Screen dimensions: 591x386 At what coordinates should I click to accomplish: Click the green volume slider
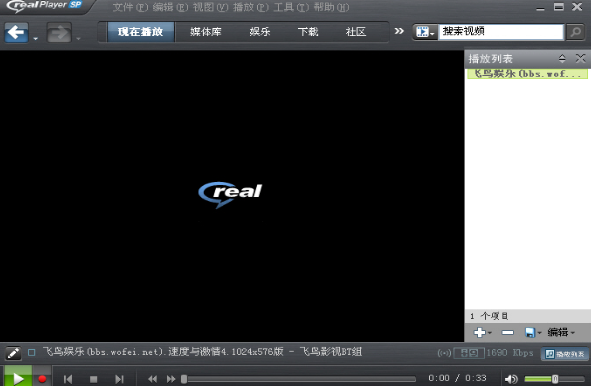pos(554,378)
